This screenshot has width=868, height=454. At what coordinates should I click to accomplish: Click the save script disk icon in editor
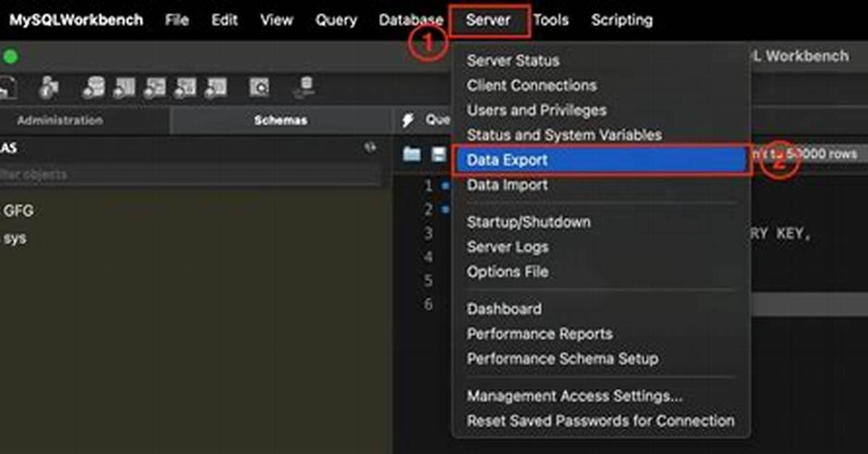(x=438, y=154)
